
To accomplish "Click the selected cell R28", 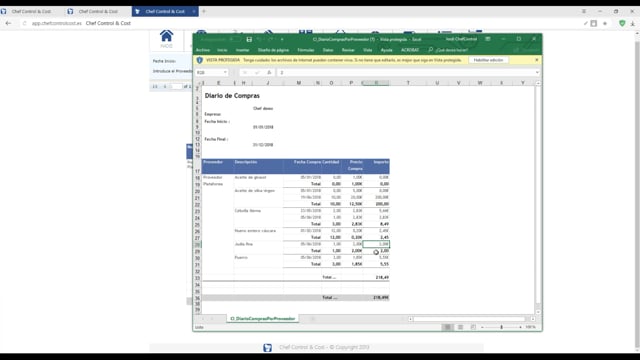I will (376, 244).
